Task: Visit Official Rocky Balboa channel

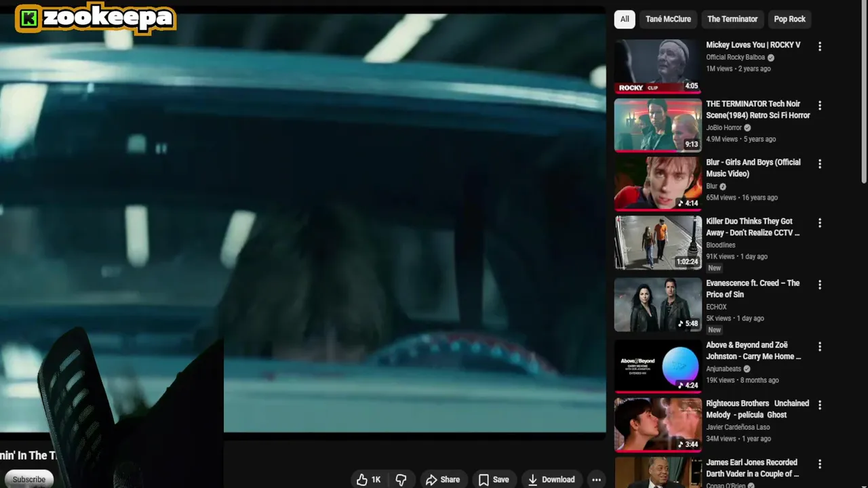Action: (735, 58)
